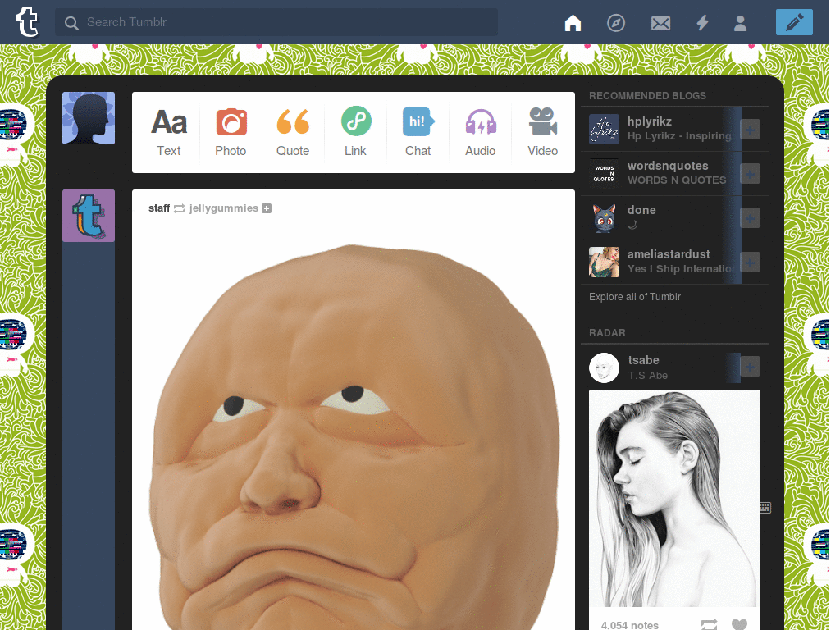Follow done blog with the plus button
Screen dimensions: 840x630
(750, 218)
